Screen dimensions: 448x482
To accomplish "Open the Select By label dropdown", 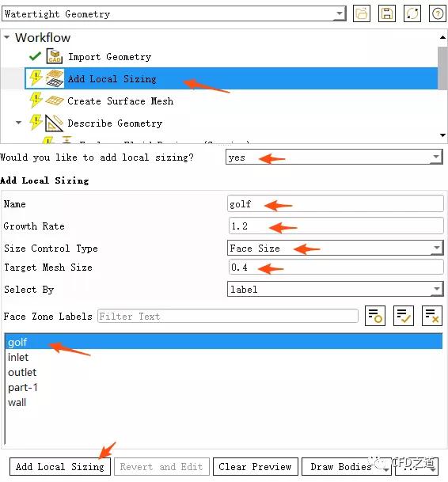I will [x=335, y=289].
